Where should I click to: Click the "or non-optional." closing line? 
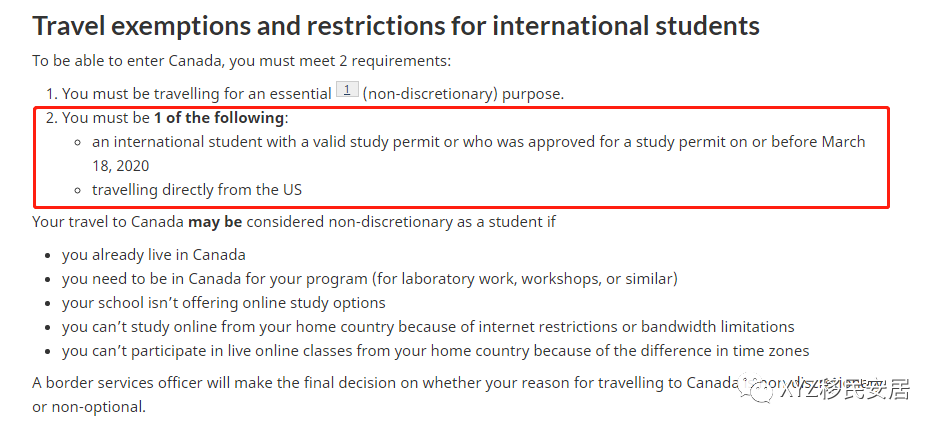89,407
